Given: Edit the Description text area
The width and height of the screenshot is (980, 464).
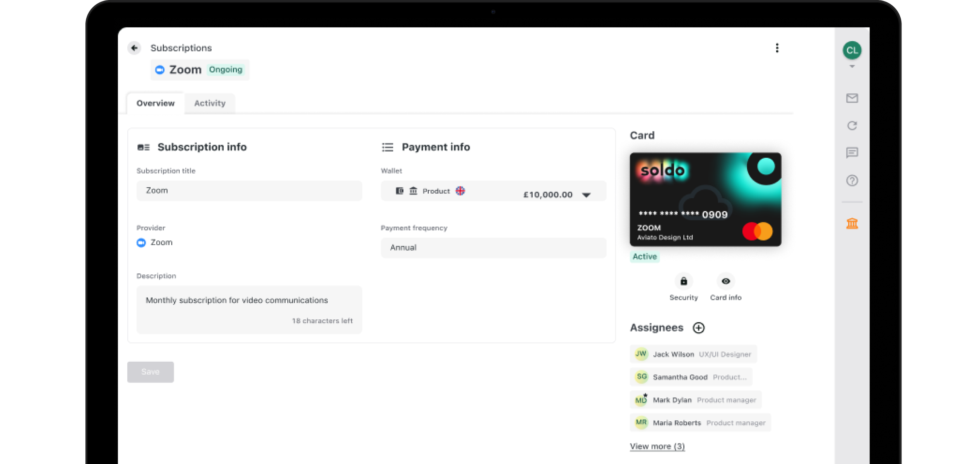Looking at the screenshot, I should coord(249,309).
